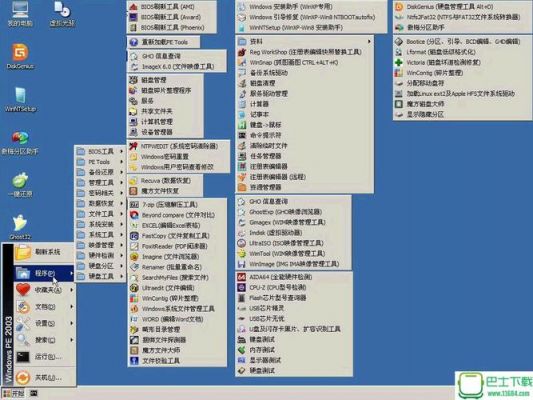Expand 文件工具 folder submenu

pyautogui.click(x=100, y=214)
